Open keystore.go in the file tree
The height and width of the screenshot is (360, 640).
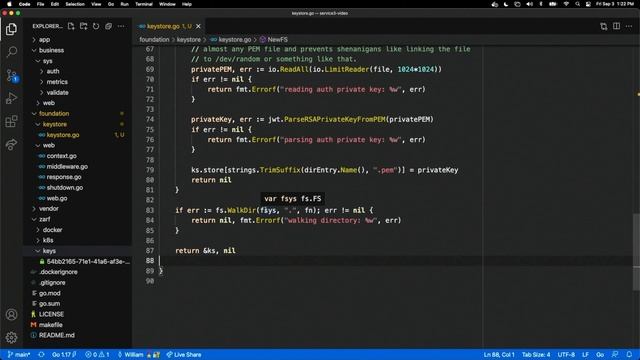click(63, 135)
